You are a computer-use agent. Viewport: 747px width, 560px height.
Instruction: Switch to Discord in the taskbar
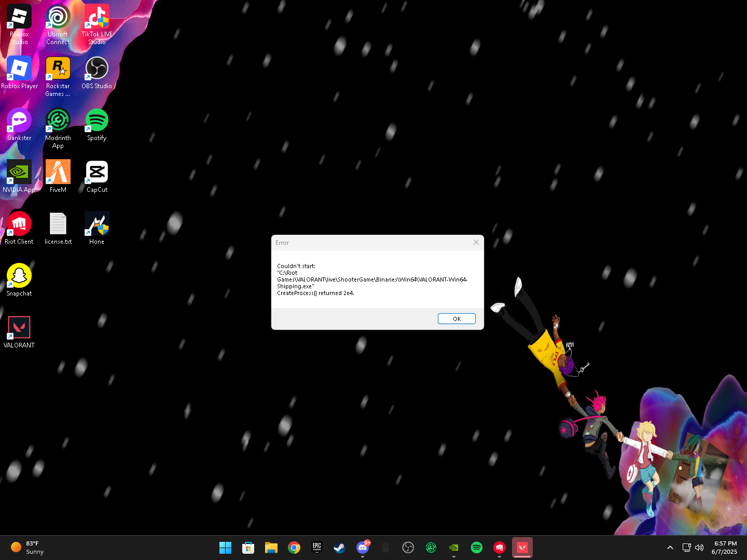tap(363, 548)
